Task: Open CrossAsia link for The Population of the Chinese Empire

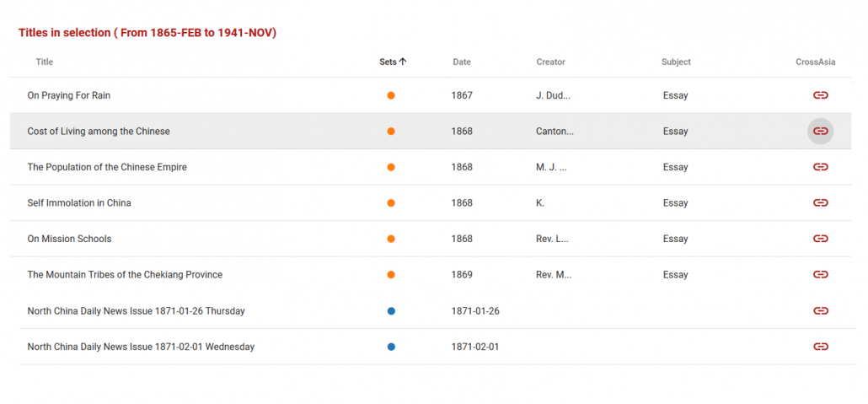Action: [x=820, y=167]
